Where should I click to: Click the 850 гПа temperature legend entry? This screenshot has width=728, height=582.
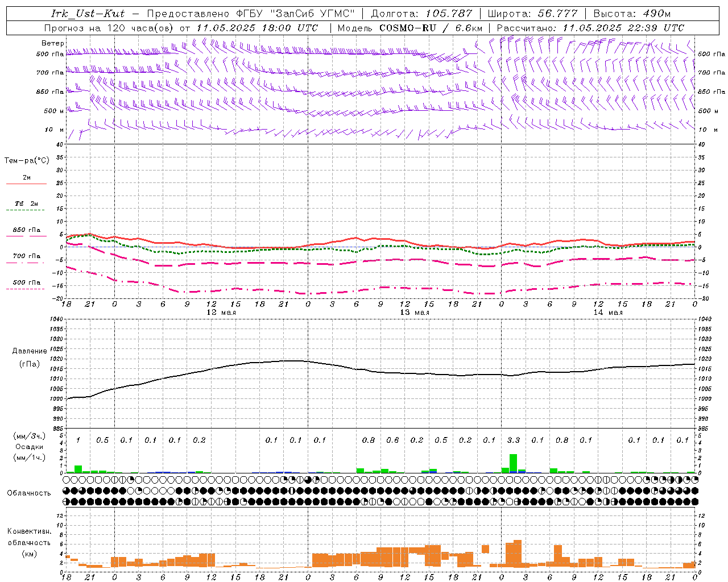26,230
